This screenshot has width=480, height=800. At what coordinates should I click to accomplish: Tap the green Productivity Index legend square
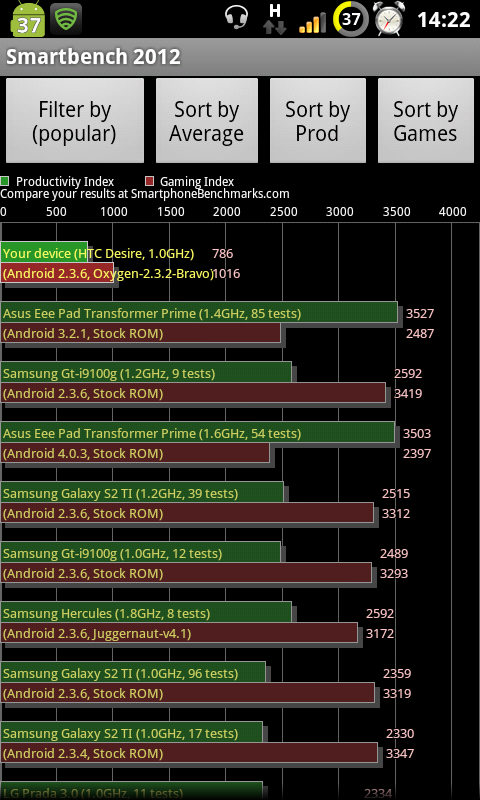(x=5, y=181)
